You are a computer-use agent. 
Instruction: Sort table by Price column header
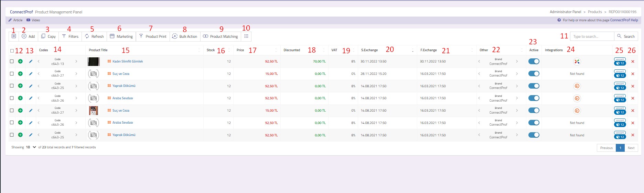pos(240,50)
